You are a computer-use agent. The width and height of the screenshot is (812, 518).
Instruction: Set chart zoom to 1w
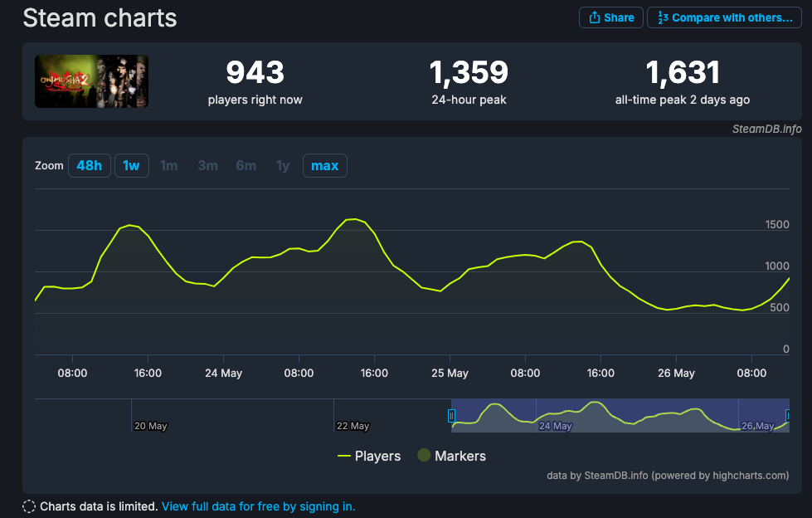tap(132, 166)
